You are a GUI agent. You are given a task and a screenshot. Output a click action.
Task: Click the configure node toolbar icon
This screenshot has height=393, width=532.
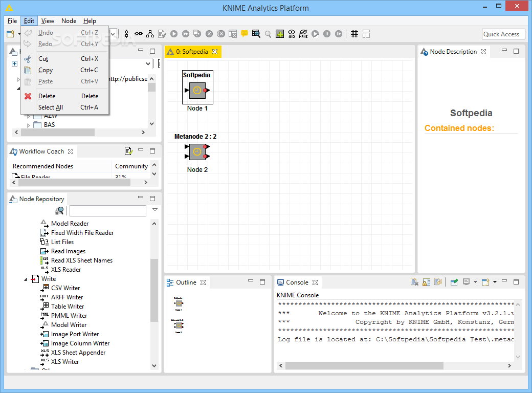(162, 34)
